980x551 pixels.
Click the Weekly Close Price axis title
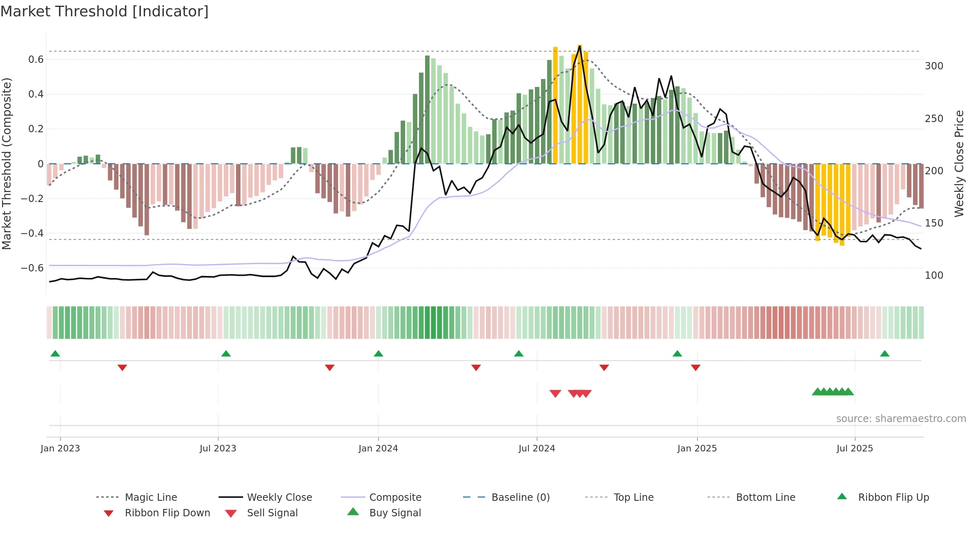[x=959, y=164]
